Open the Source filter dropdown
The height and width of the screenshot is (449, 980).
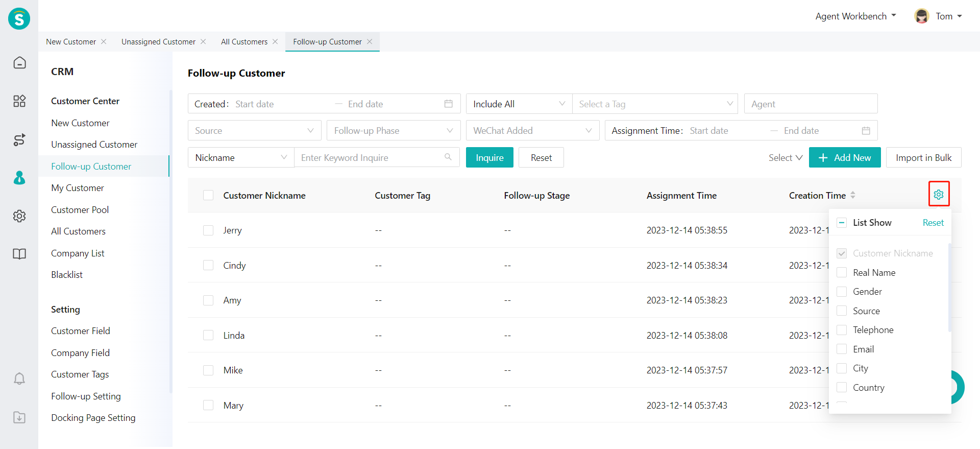255,130
